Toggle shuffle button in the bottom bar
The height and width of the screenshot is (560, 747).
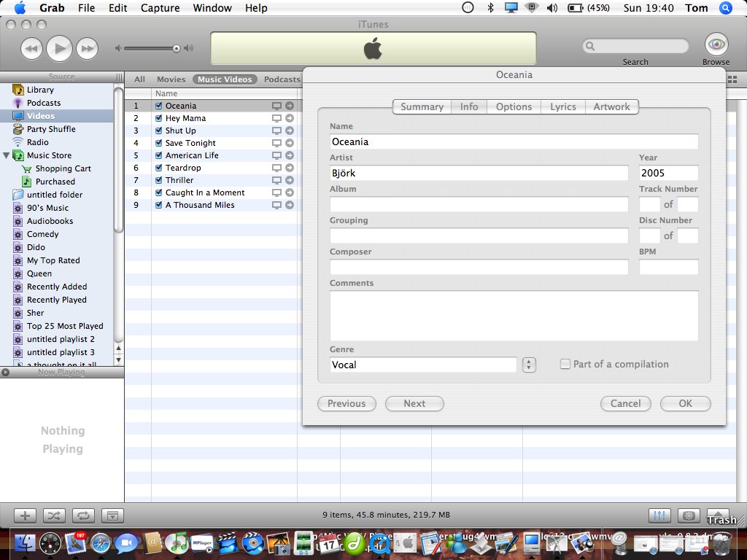click(x=54, y=516)
